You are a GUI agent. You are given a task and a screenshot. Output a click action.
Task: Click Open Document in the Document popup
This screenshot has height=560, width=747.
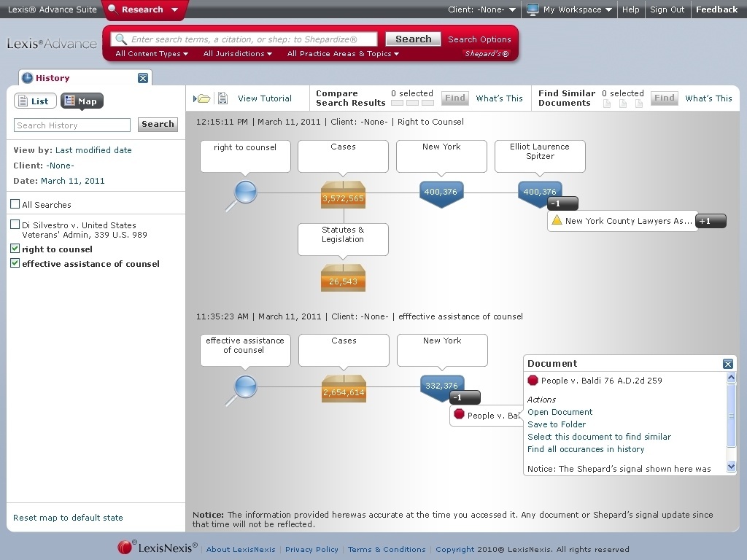pyautogui.click(x=560, y=412)
